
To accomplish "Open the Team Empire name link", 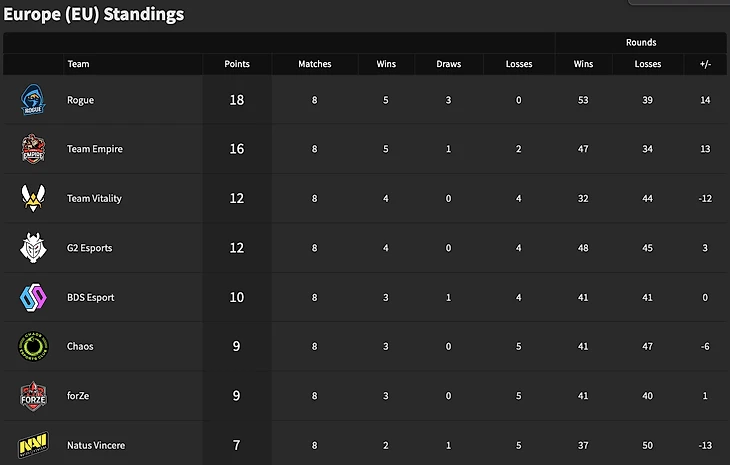I will pyautogui.click(x=94, y=149).
